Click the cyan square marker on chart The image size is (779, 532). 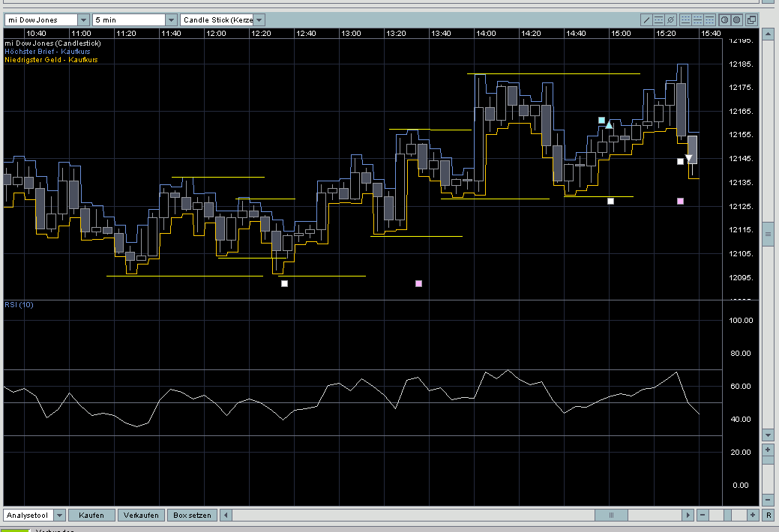tap(601, 120)
